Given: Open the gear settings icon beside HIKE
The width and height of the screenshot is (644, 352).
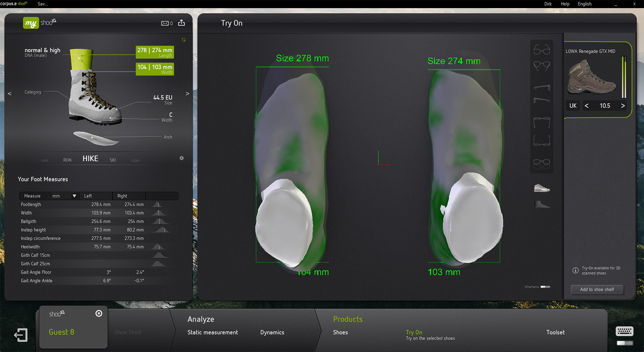Looking at the screenshot, I should (x=181, y=158).
